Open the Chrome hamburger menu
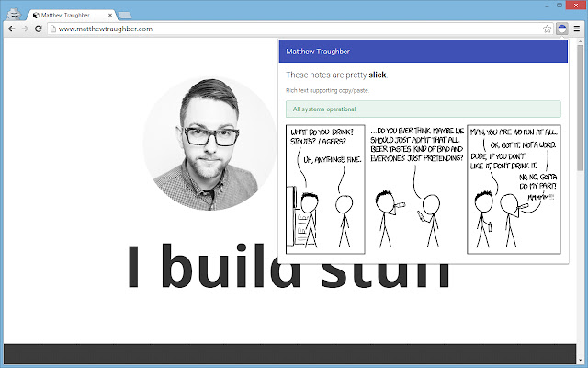 577,29
